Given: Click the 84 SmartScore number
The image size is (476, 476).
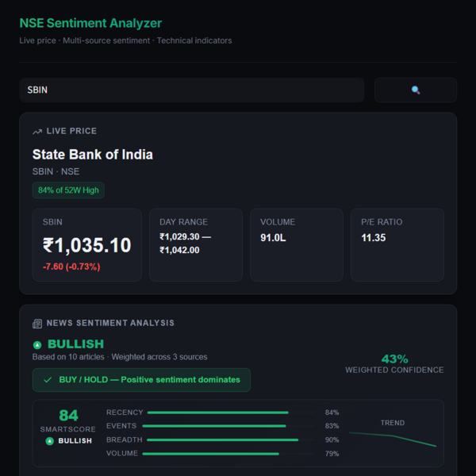Looking at the screenshot, I should [68, 415].
